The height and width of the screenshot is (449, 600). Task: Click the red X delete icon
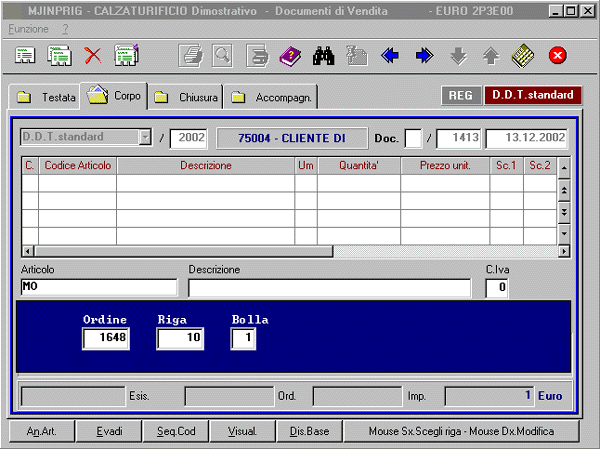click(x=93, y=56)
